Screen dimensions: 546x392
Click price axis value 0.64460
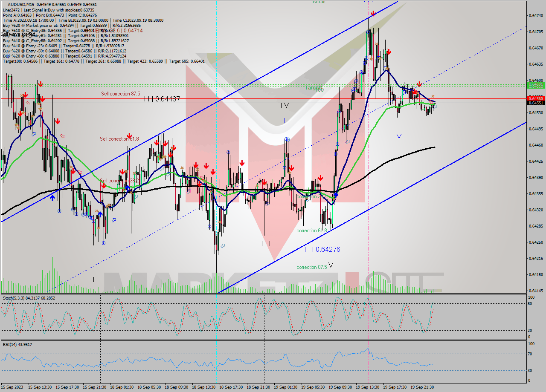[x=536, y=145]
